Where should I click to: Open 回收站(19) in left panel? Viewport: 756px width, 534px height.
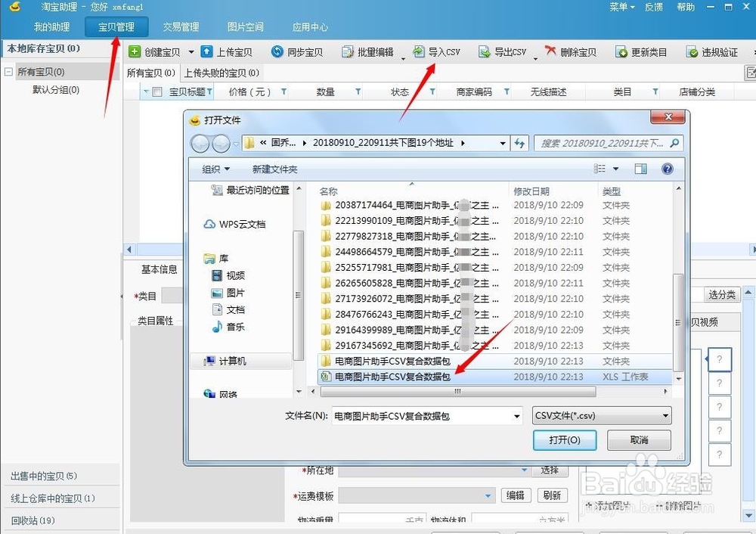pos(60,520)
